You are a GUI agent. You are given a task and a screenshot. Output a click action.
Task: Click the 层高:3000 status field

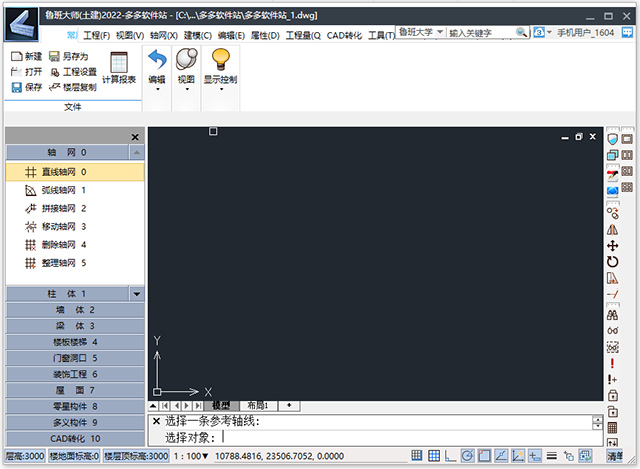click(x=25, y=456)
